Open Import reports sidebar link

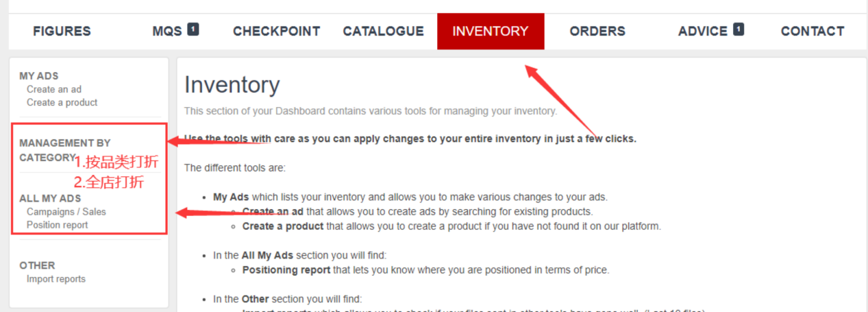click(x=56, y=279)
